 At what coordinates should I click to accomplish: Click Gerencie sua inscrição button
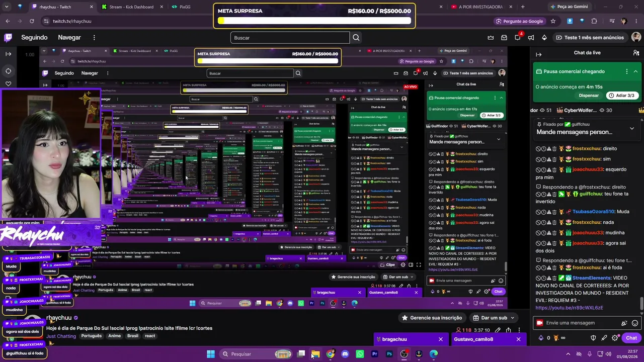coord(432,318)
